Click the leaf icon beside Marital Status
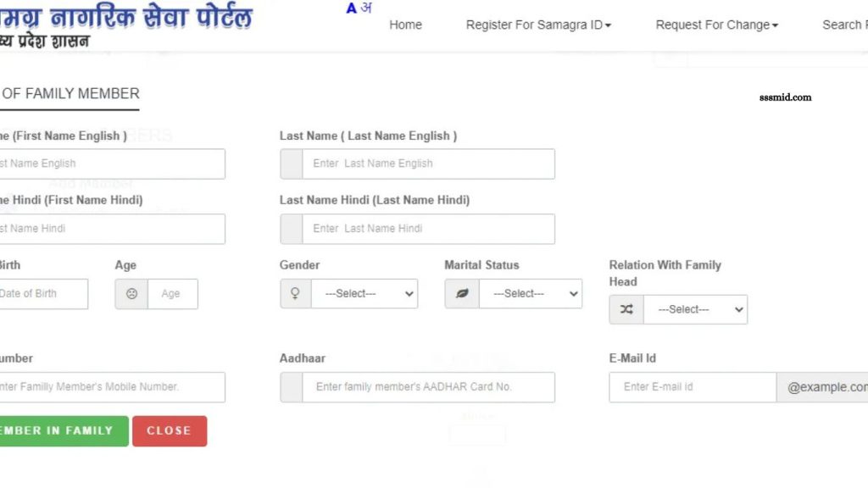 [x=462, y=293]
